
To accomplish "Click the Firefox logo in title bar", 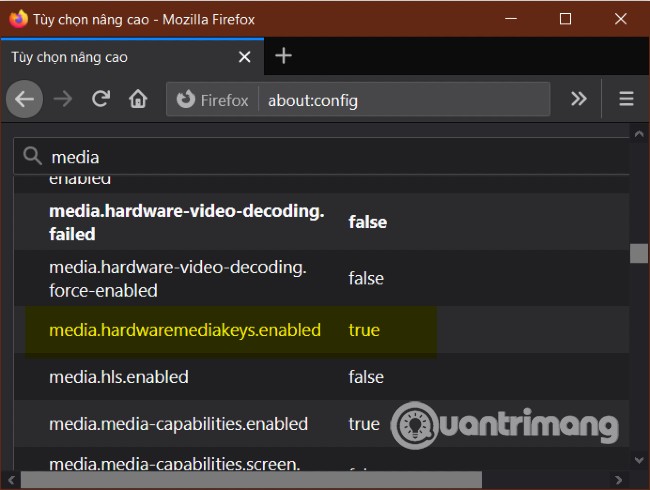I will [x=18, y=19].
